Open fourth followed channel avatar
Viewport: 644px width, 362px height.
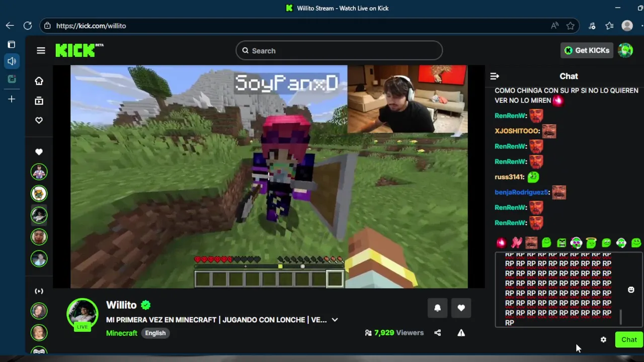pos(39,237)
